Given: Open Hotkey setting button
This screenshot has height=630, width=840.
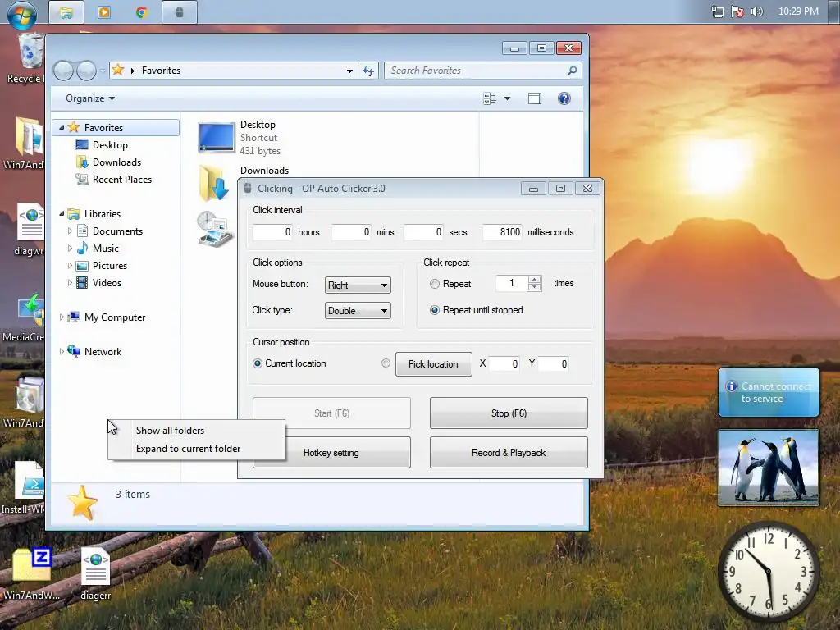Looking at the screenshot, I should coord(332,453).
